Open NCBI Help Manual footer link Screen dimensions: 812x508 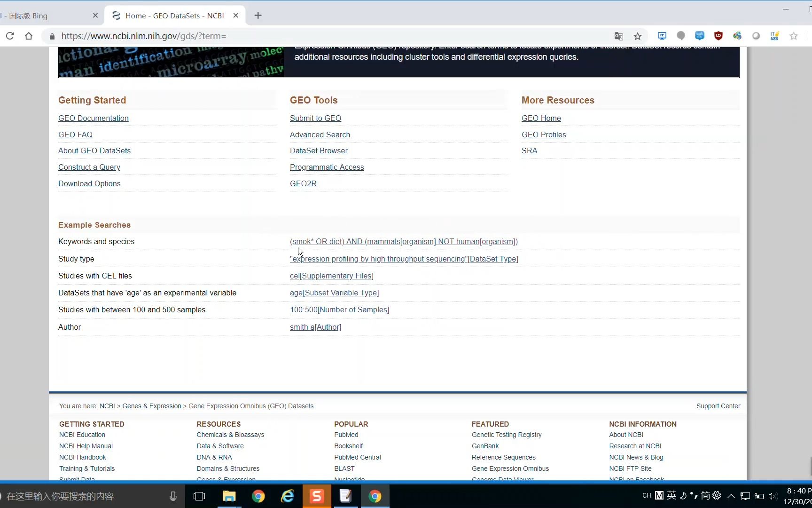(86, 446)
